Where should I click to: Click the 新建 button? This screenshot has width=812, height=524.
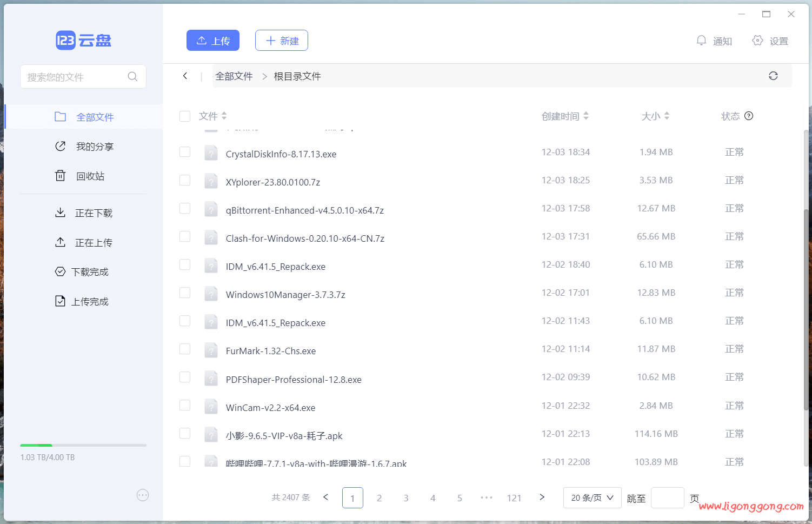click(x=282, y=41)
